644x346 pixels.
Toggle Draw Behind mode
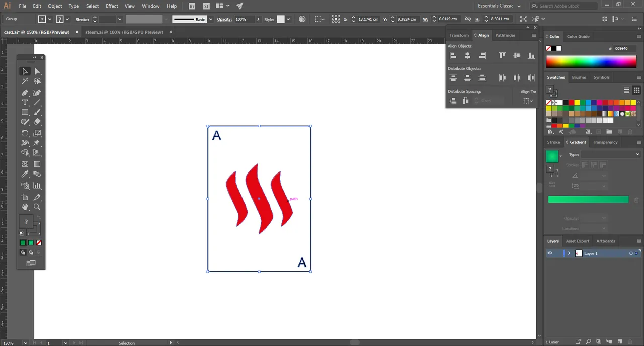(31, 253)
